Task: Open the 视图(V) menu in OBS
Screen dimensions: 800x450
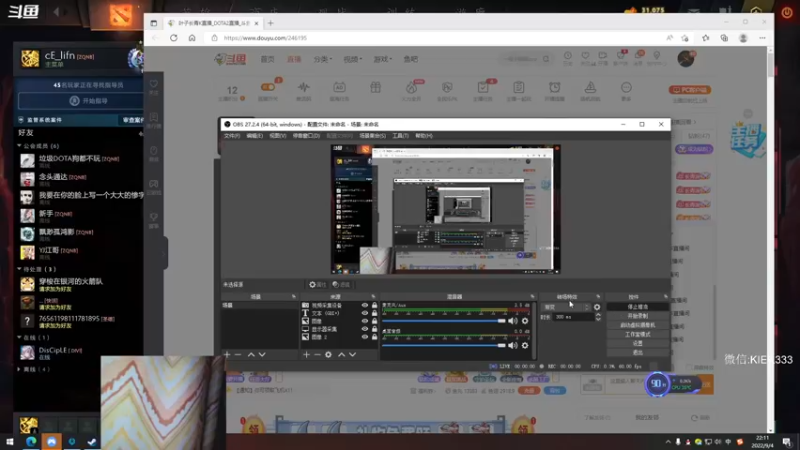Action: [278, 136]
